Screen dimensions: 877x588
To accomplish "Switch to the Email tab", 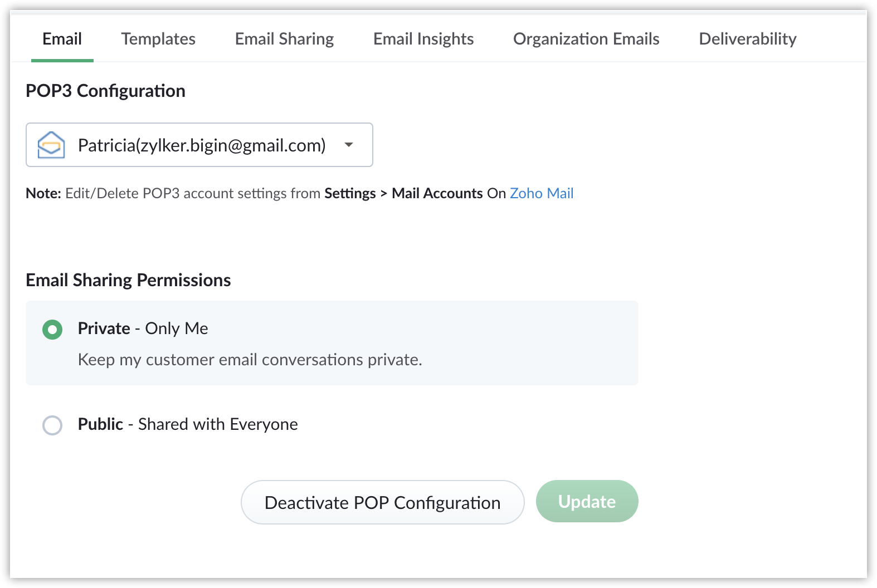I will tap(62, 39).
